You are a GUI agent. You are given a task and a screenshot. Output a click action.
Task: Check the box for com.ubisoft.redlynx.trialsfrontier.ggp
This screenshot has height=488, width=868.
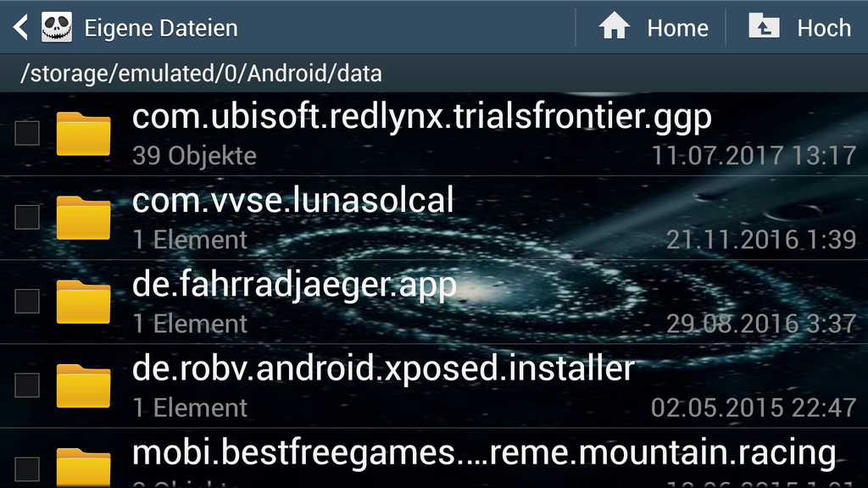pos(27,133)
